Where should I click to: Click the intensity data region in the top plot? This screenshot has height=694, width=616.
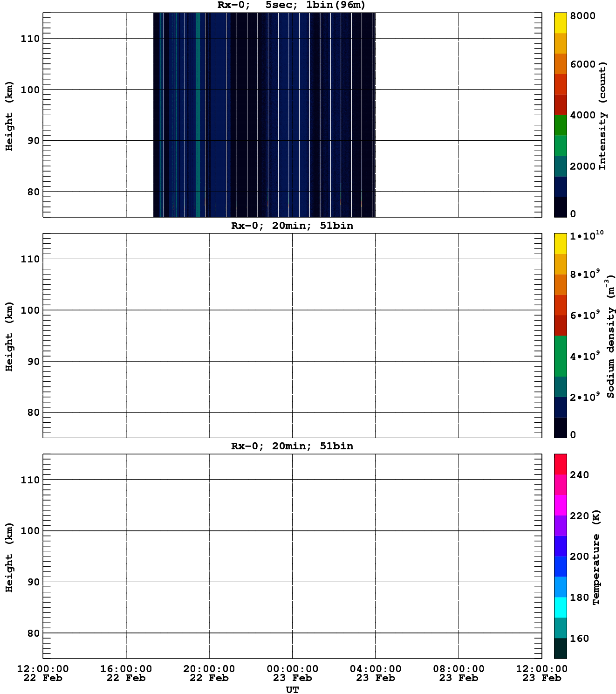(264, 115)
